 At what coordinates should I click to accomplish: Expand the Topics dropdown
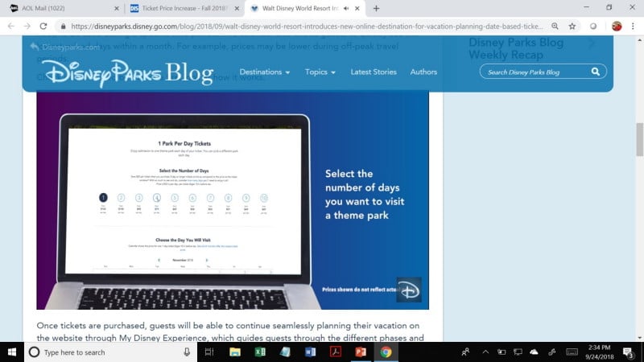[x=320, y=72]
